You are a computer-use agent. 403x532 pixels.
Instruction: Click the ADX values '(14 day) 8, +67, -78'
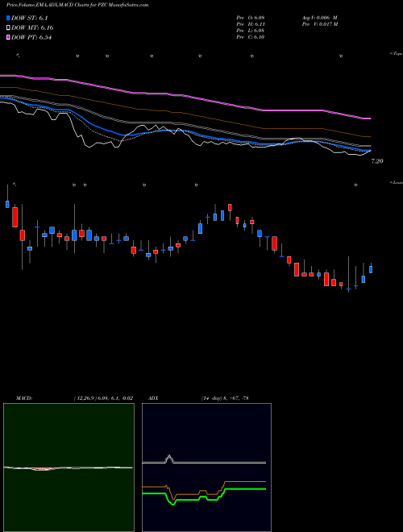pyautogui.click(x=224, y=398)
